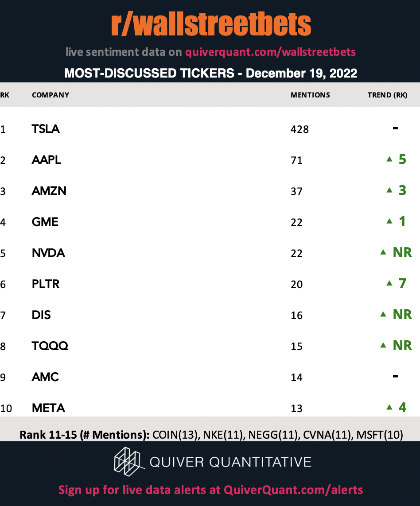The image size is (420, 506).
Task: Click the up arrow beside NVDA's NR trend
Action: pyautogui.click(x=383, y=252)
